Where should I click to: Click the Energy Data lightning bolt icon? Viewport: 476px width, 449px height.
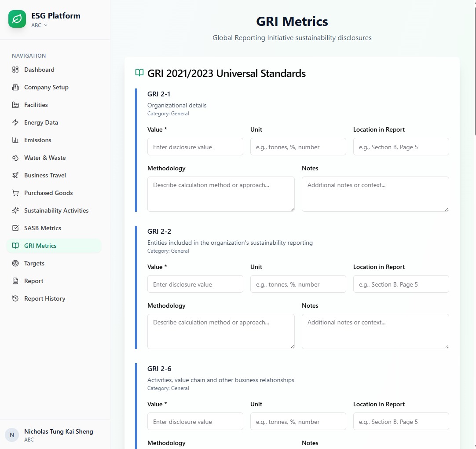click(15, 122)
